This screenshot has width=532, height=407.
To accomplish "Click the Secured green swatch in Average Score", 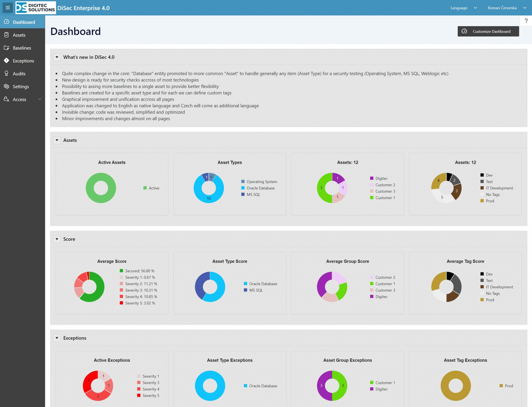I will [x=121, y=271].
